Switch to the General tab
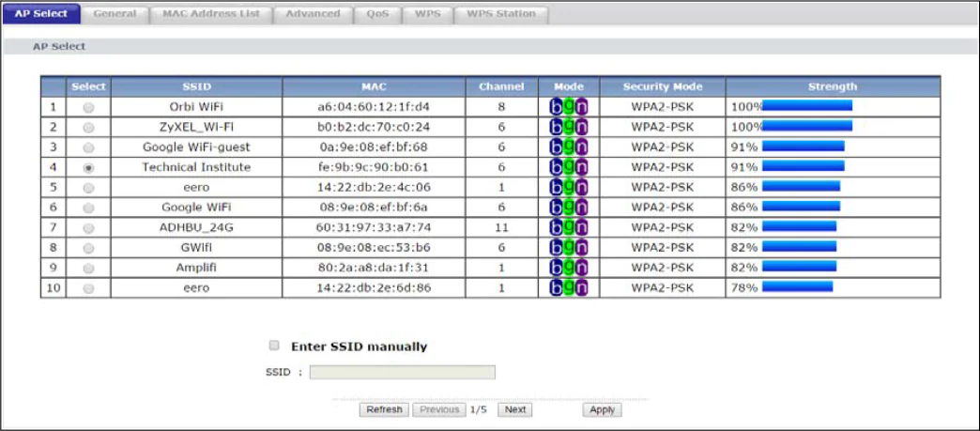 pyautogui.click(x=115, y=14)
